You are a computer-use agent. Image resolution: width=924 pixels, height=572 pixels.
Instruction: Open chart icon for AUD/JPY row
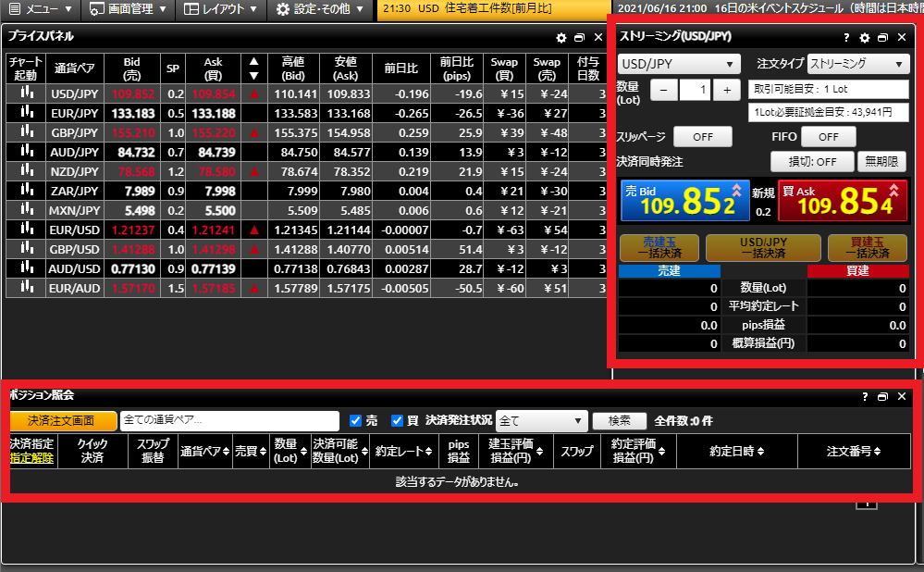tap(26, 152)
